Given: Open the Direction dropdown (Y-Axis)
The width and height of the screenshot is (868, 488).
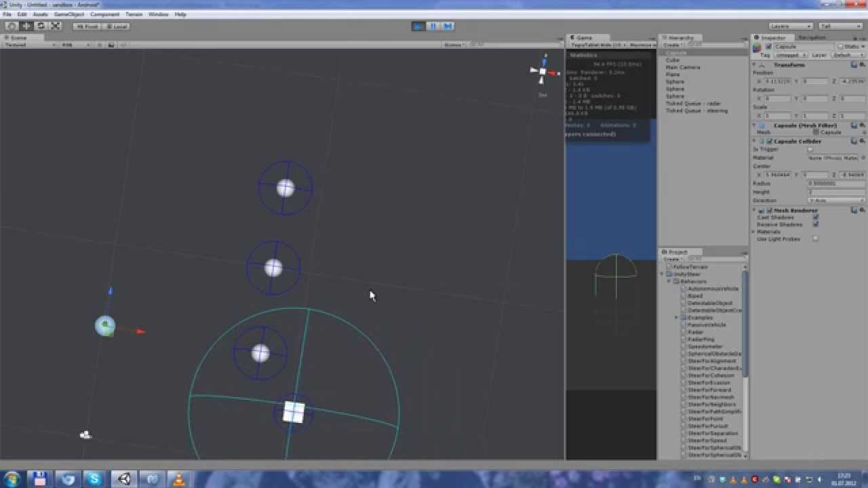Looking at the screenshot, I should click(836, 201).
